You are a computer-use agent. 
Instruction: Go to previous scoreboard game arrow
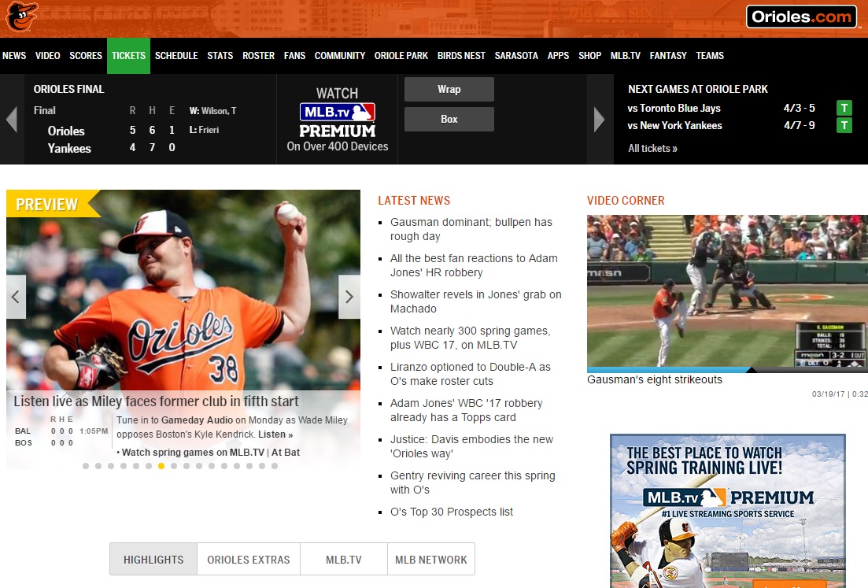(x=12, y=119)
